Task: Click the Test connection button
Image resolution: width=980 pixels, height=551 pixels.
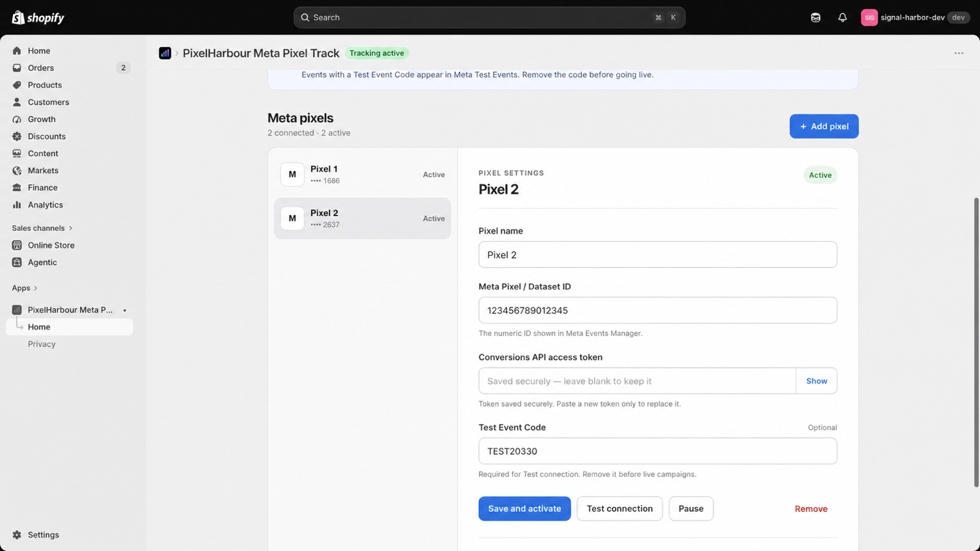Action: [x=620, y=509]
